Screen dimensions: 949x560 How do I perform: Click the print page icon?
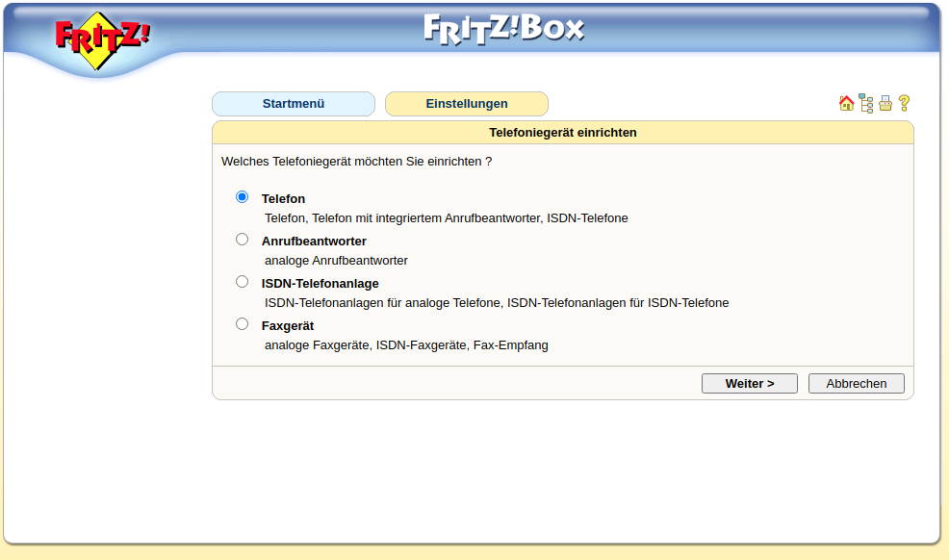coord(885,103)
